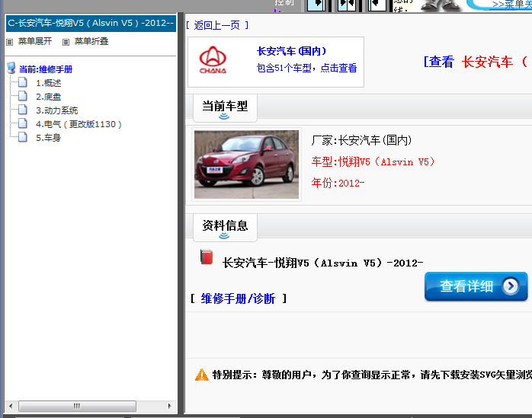Viewport: 532px width, 418px height.
Task: Open the 3.动力系统 chapter
Action: (x=57, y=110)
